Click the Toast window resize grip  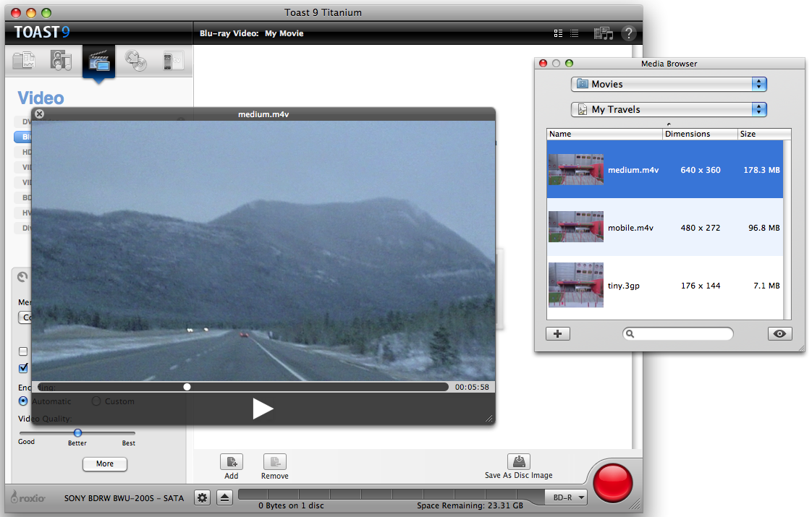click(636, 504)
